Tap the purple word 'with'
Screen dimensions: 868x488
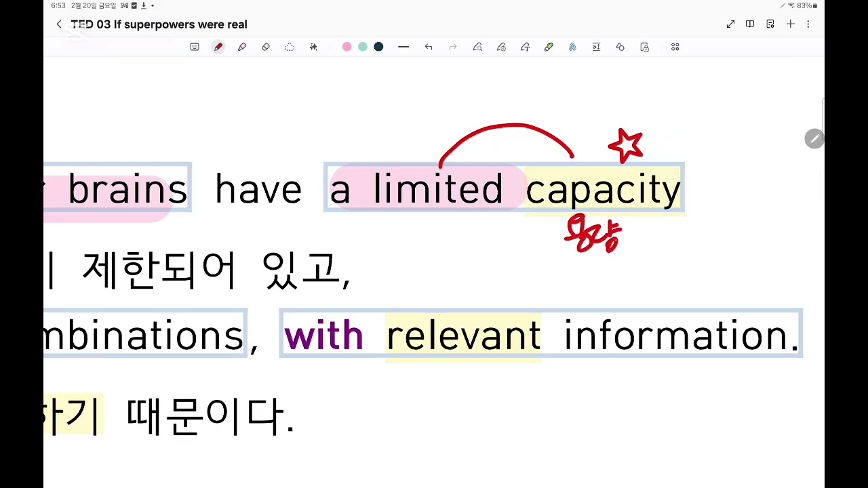tap(323, 335)
